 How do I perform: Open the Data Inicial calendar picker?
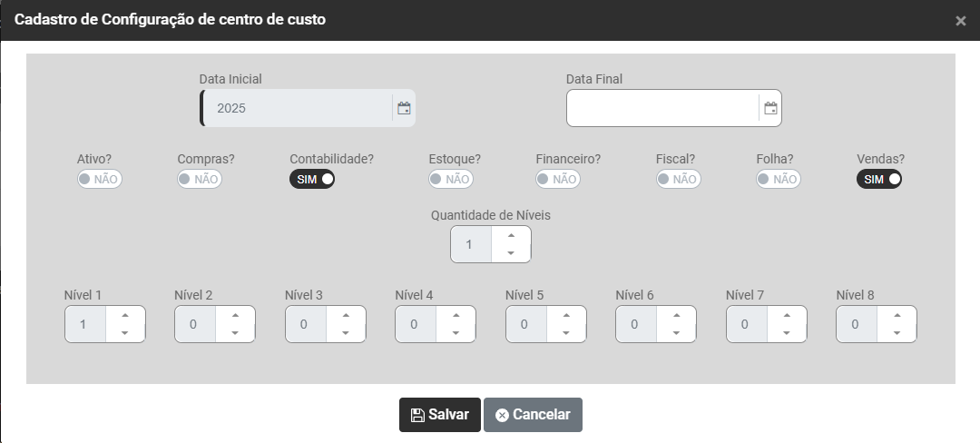[x=404, y=108]
